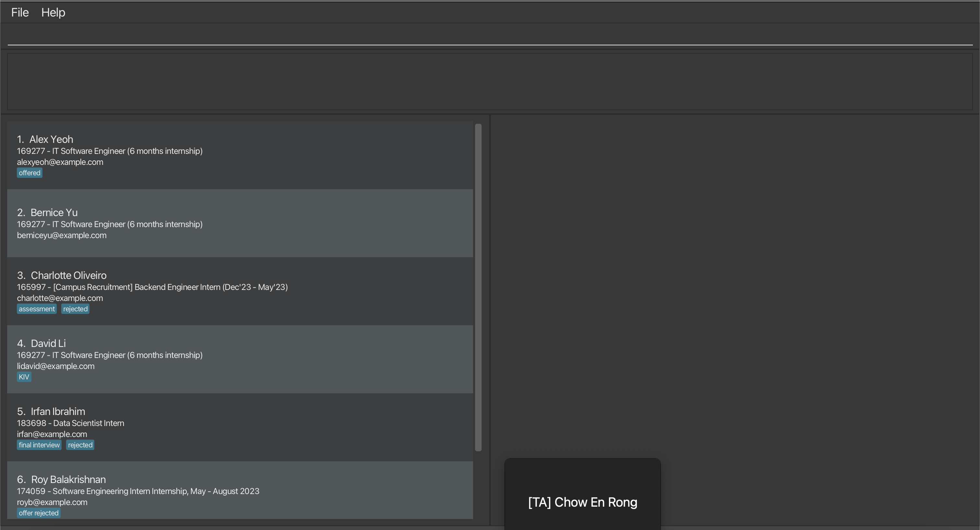This screenshot has width=980, height=530.
Task: Click the KIV tag on David Li
Action: [24, 377]
